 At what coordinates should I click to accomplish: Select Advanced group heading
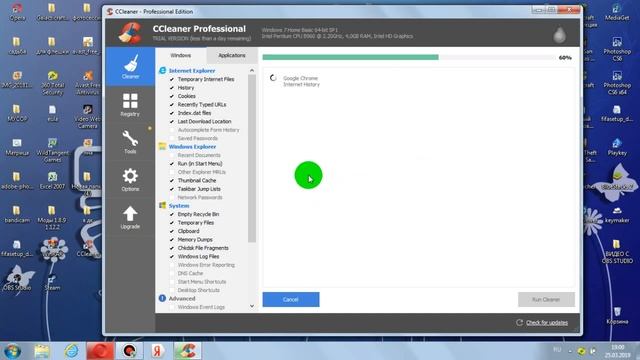(x=182, y=298)
